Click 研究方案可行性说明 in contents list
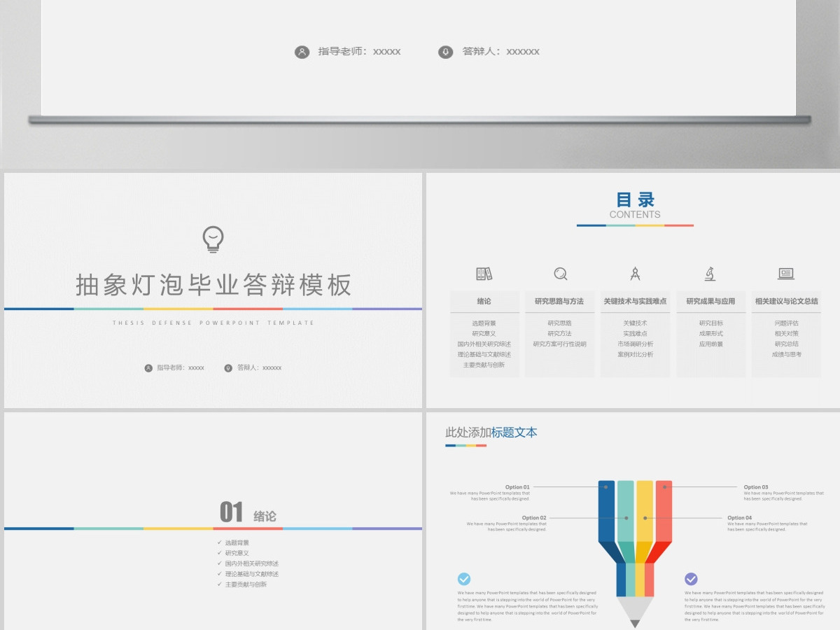 point(559,344)
